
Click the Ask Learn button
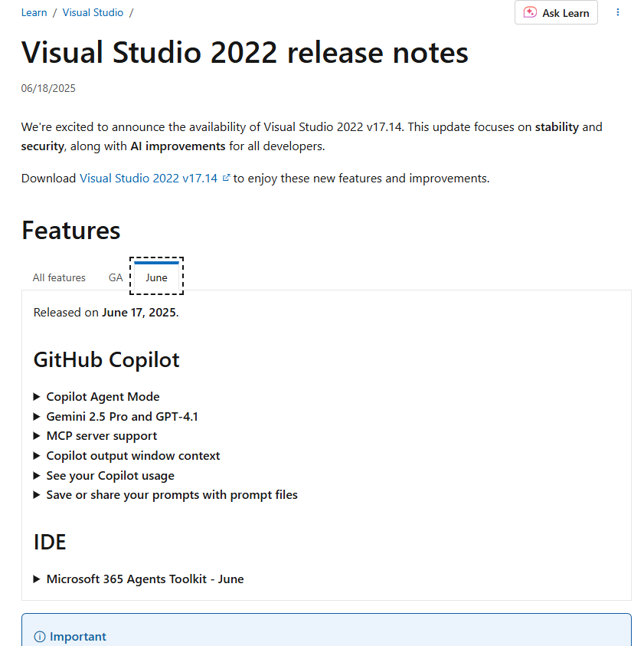556,12
